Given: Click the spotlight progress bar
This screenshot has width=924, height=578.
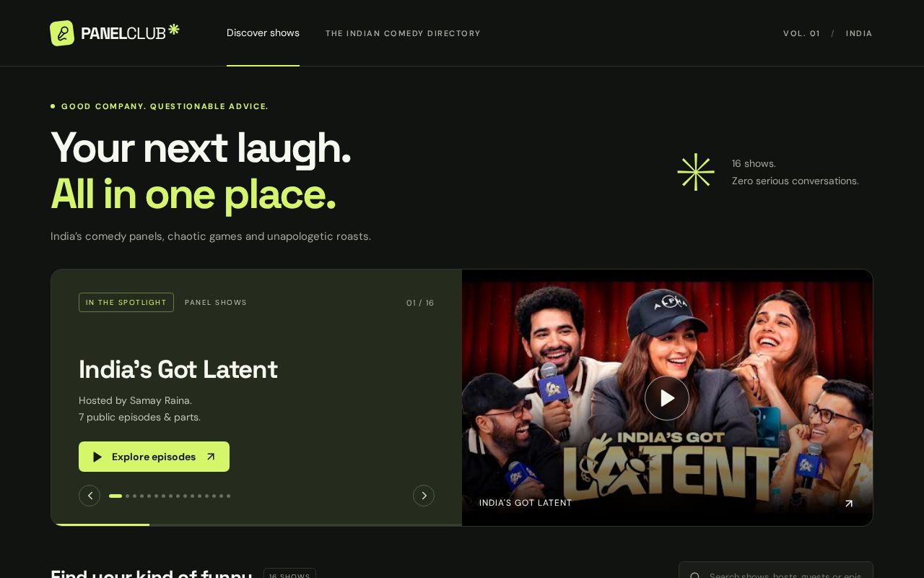Looking at the screenshot, I should 256,525.
